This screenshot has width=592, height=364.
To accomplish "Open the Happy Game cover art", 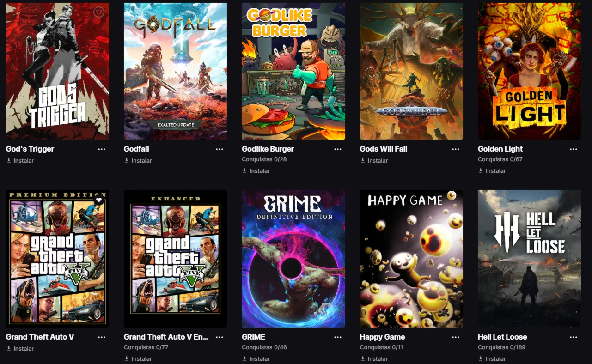I will pyautogui.click(x=411, y=259).
